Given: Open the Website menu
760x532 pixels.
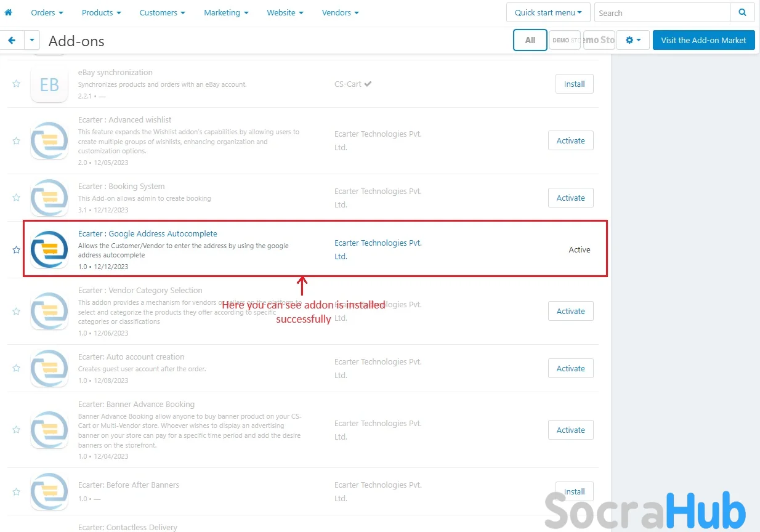Looking at the screenshot, I should [x=285, y=12].
